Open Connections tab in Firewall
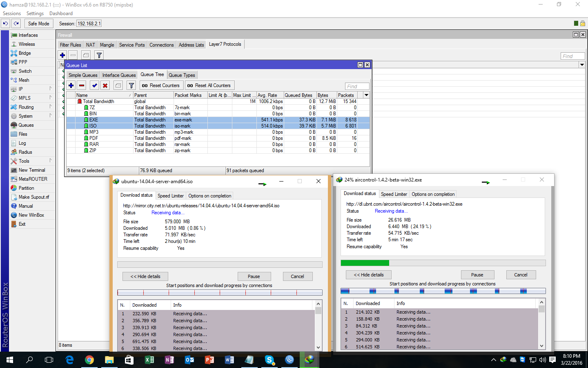This screenshot has height=368, width=588. tap(162, 45)
